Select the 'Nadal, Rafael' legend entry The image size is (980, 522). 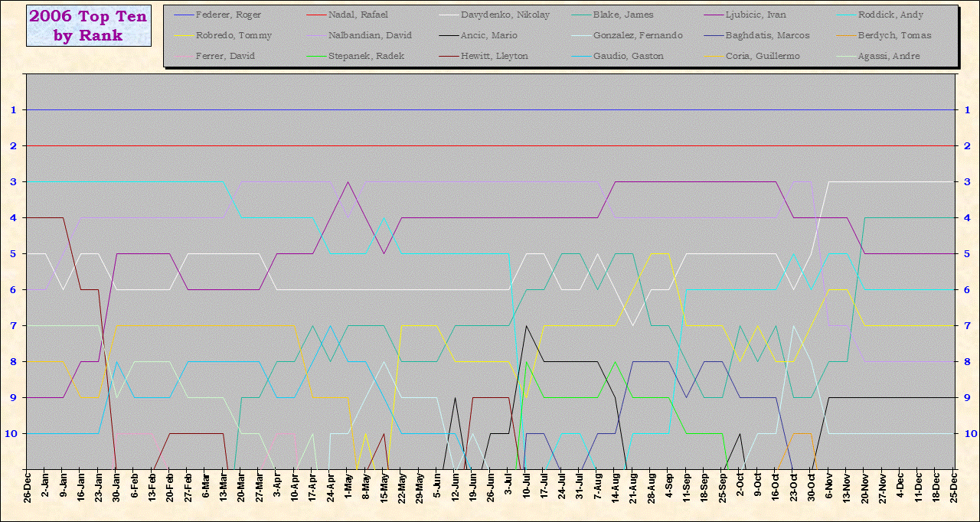point(358,15)
